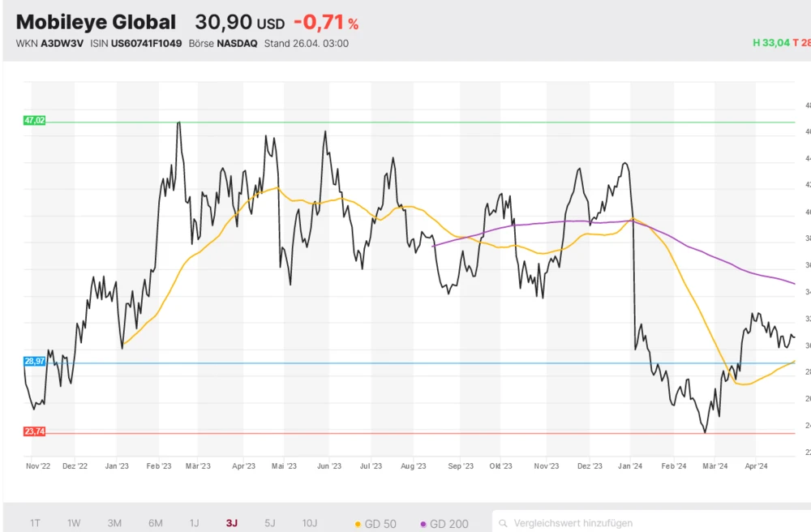Click the green 47,02 high price marker
The width and height of the screenshot is (811, 532).
pyautogui.click(x=35, y=120)
